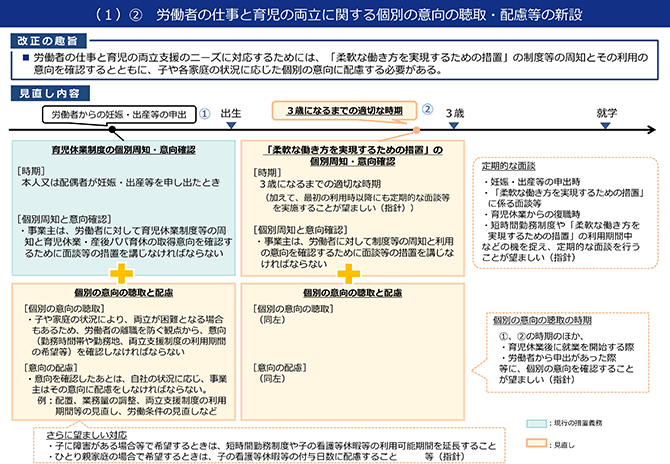Click the 就学 label on the timeline

tap(607, 113)
